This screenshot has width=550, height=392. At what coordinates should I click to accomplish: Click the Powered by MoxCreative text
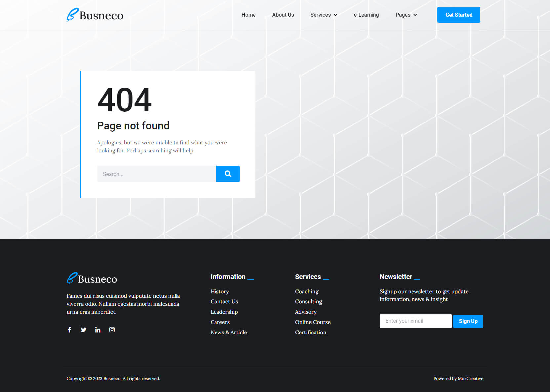pos(458,379)
